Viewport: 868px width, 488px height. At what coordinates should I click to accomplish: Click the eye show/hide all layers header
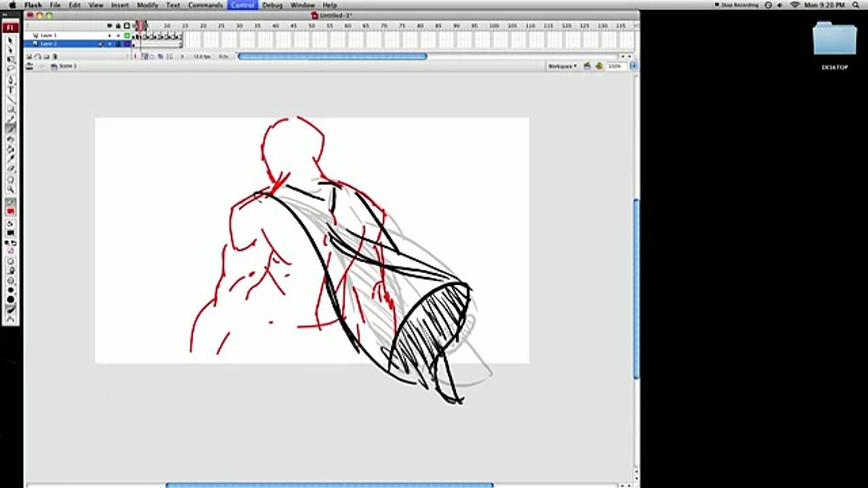click(x=109, y=26)
